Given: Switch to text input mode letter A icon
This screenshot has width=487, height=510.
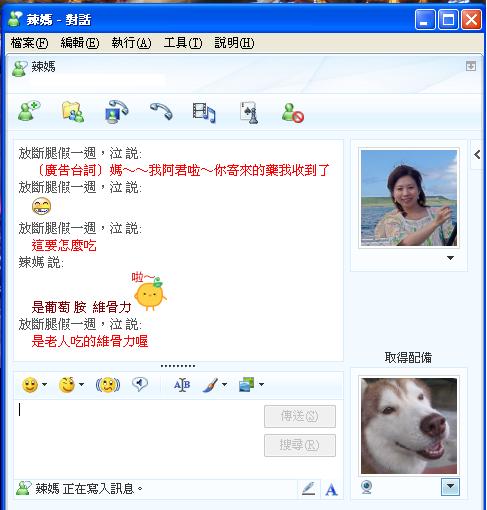Looking at the screenshot, I should click(331, 489).
